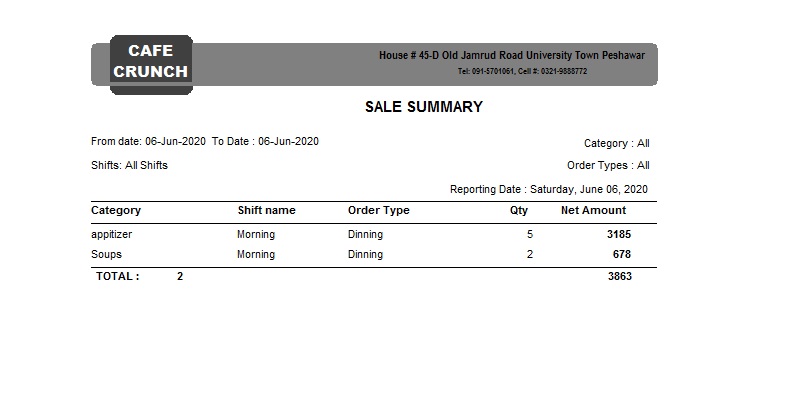Click the From date 06-Jun-2020 text
The width and height of the screenshot is (794, 399).
click(148, 141)
